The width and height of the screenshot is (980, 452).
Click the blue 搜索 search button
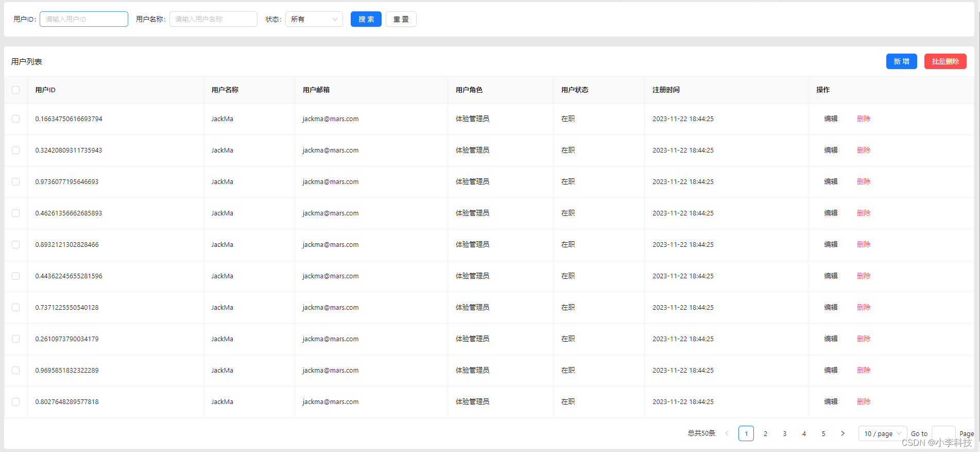366,19
